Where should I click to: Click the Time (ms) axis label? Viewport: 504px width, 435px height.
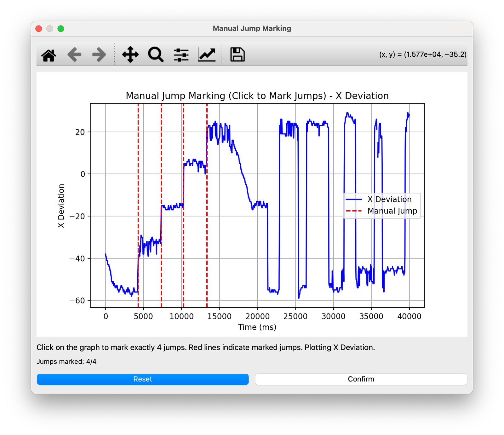click(x=257, y=327)
